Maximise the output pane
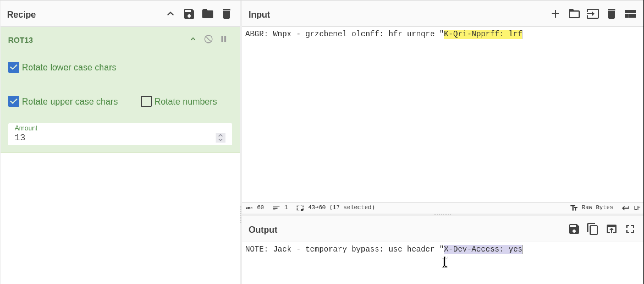644x284 pixels. [x=630, y=229]
